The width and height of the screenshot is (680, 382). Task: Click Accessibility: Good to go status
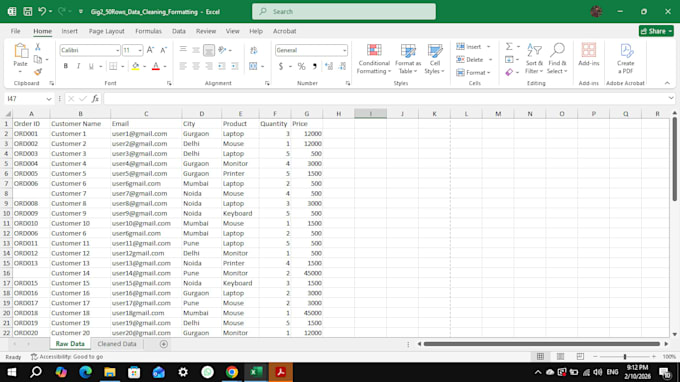[67, 356]
